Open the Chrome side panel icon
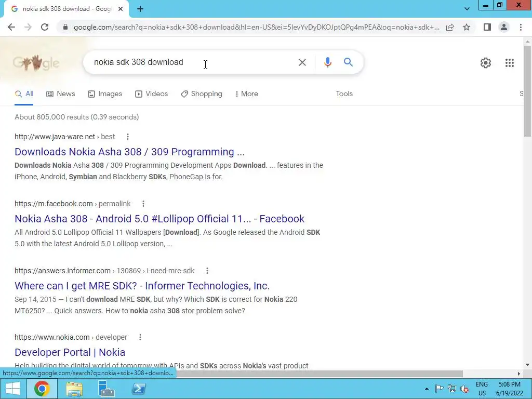532x399 pixels. pos(487,27)
